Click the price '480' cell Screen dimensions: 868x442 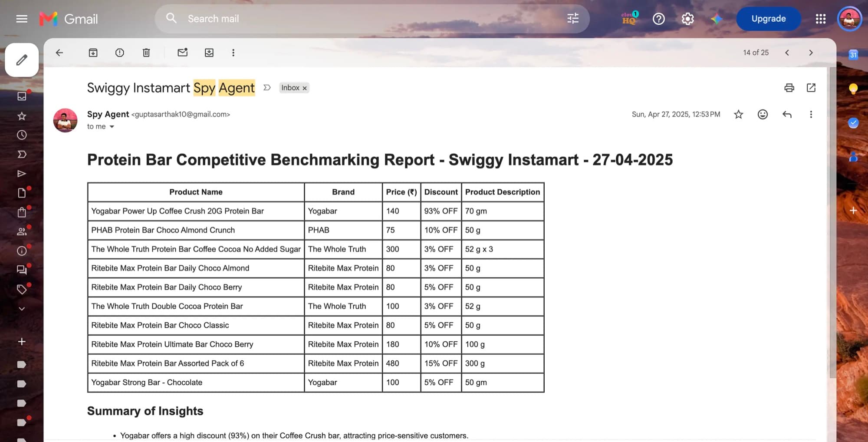click(401, 363)
